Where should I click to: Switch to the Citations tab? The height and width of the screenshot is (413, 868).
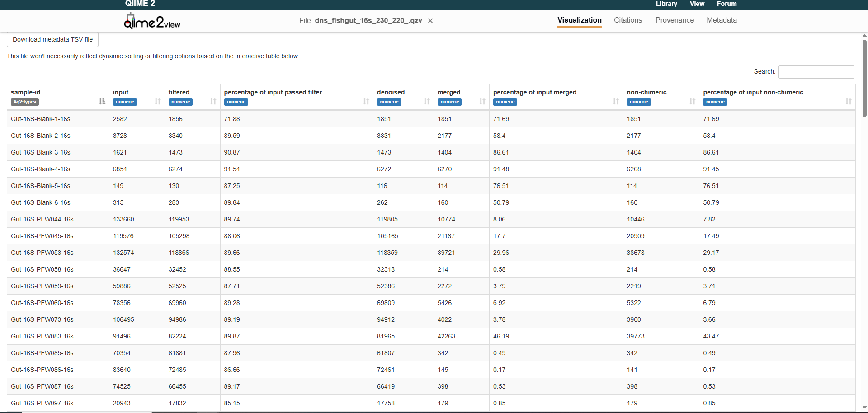coord(627,20)
